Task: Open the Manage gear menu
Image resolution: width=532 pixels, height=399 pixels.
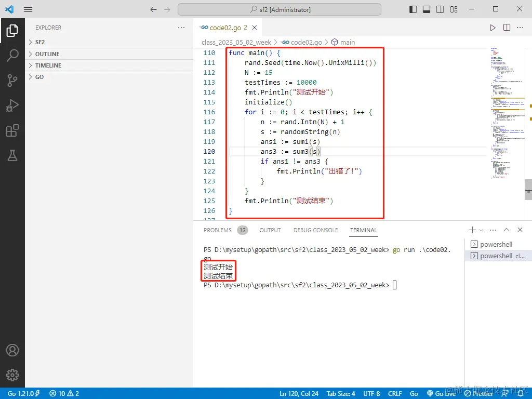Action: pos(12,375)
